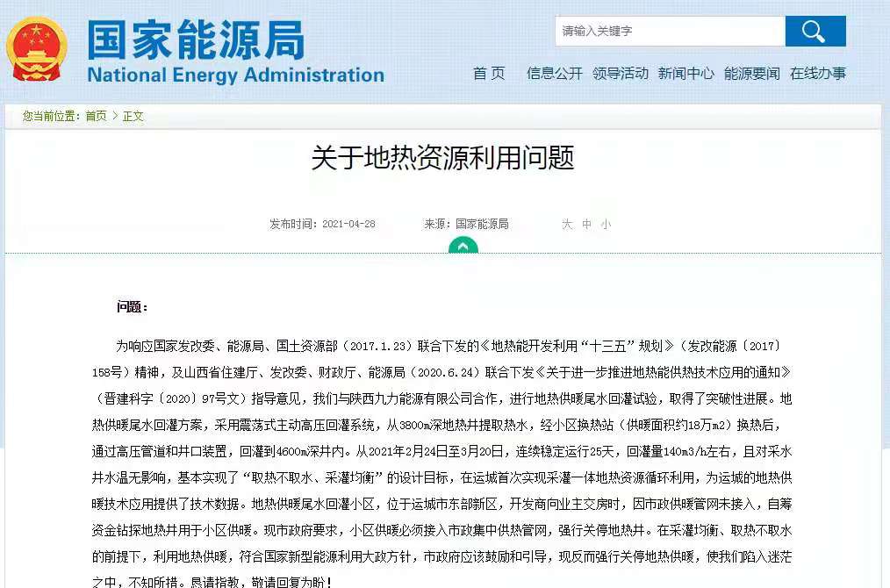The height and width of the screenshot is (588, 890).
Task: Click the source label 国家能源局
Action: click(x=482, y=225)
